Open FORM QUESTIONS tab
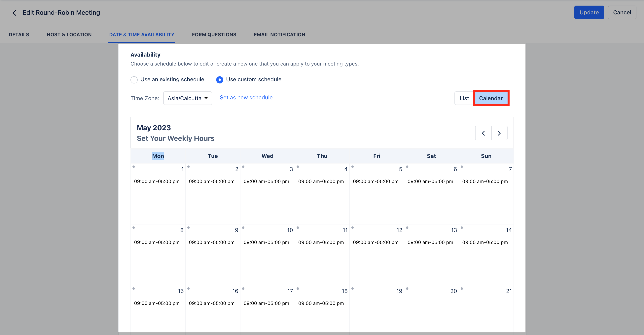 pyautogui.click(x=214, y=34)
